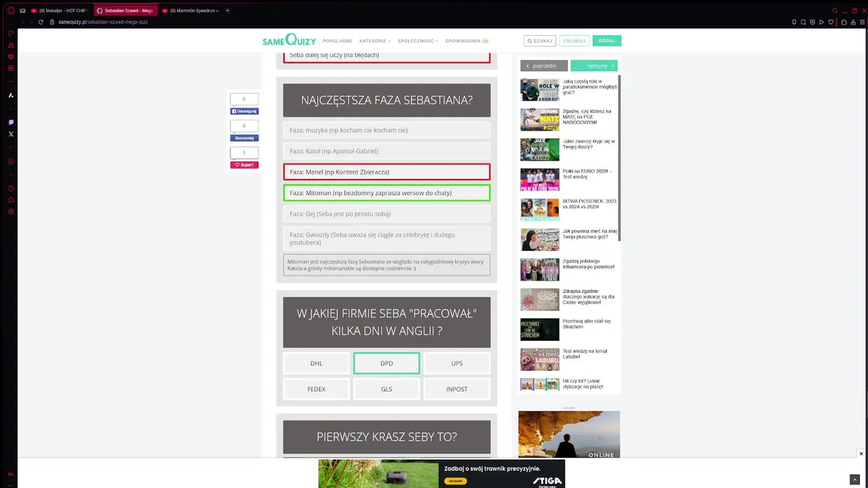Click the player triangle icon in toolbar
868x488 pixels.
pos(822,22)
